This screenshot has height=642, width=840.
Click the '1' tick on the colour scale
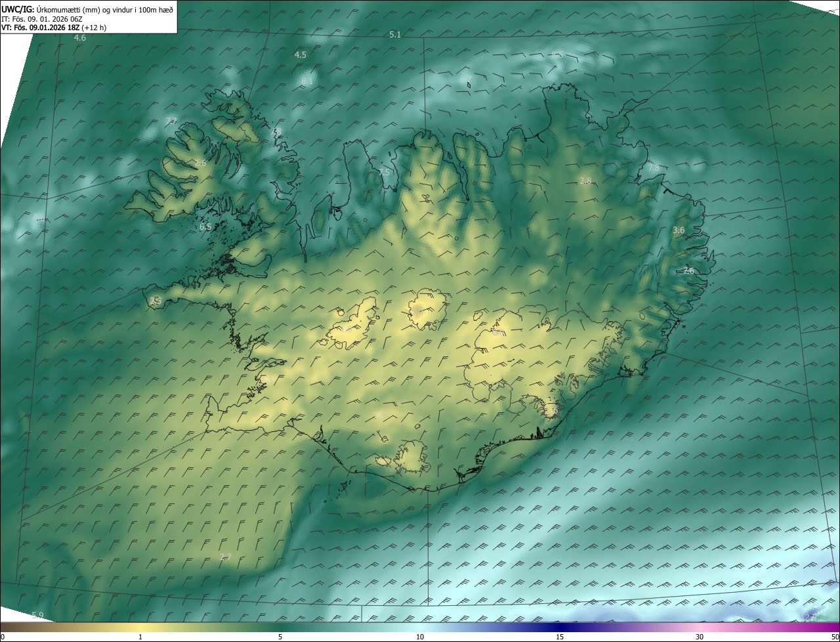click(x=140, y=637)
